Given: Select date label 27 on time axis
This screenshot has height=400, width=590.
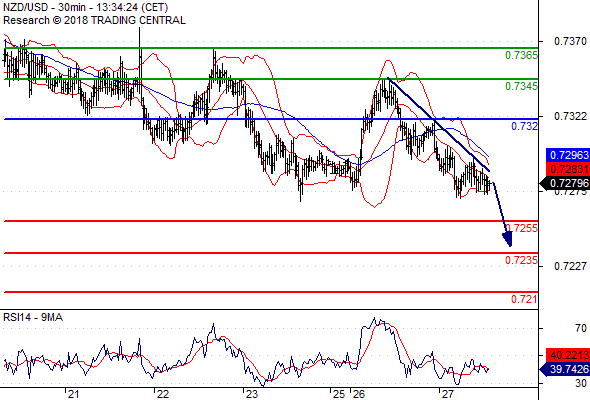Looking at the screenshot, I should [448, 394].
